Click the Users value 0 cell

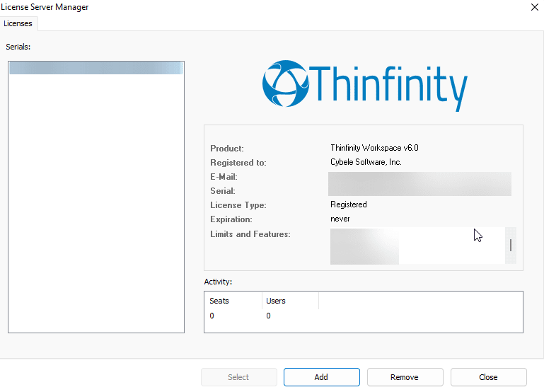point(269,316)
